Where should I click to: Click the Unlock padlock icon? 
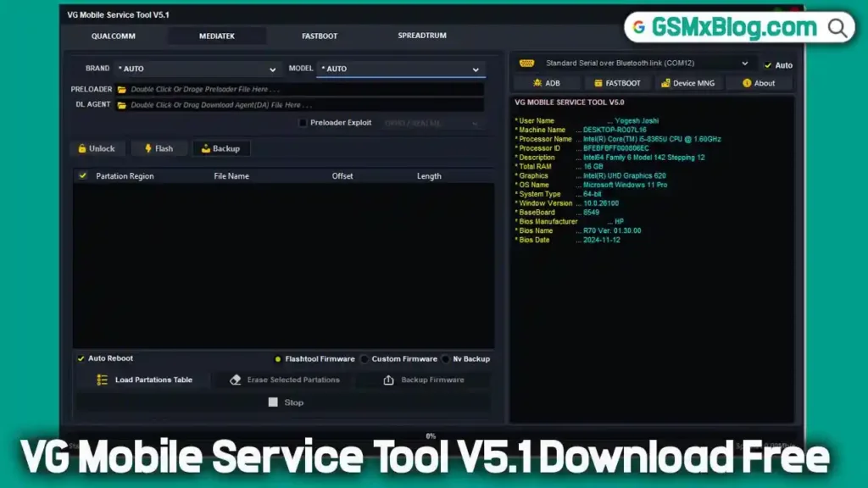82,148
